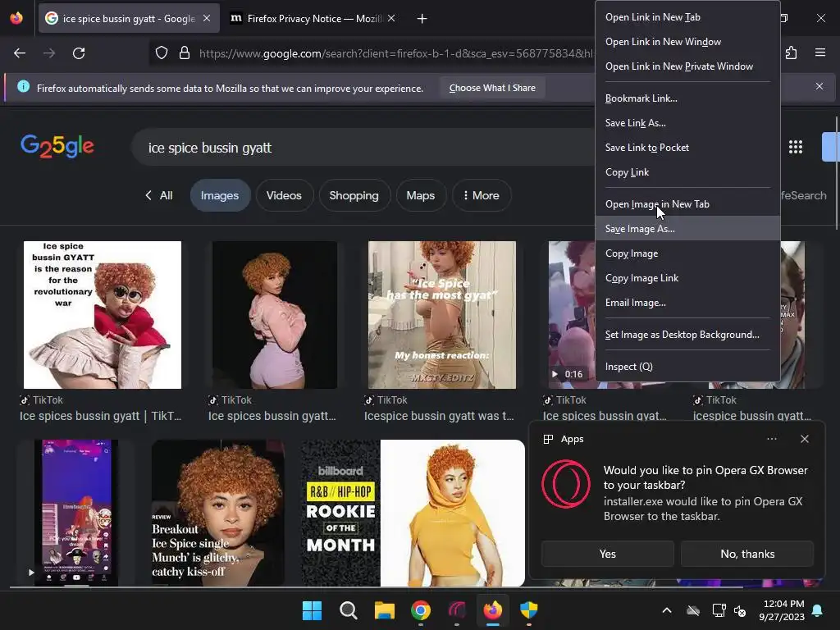Image resolution: width=840 pixels, height=630 pixels.
Task: Open the Firefox hamburger menu
Action: tap(820, 52)
